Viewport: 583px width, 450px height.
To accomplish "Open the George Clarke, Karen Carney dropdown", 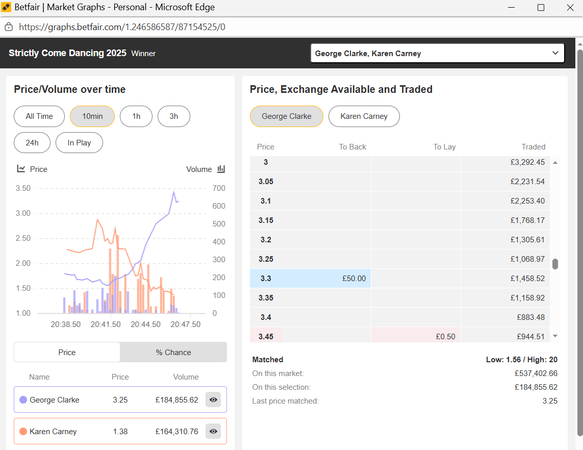I will [437, 53].
